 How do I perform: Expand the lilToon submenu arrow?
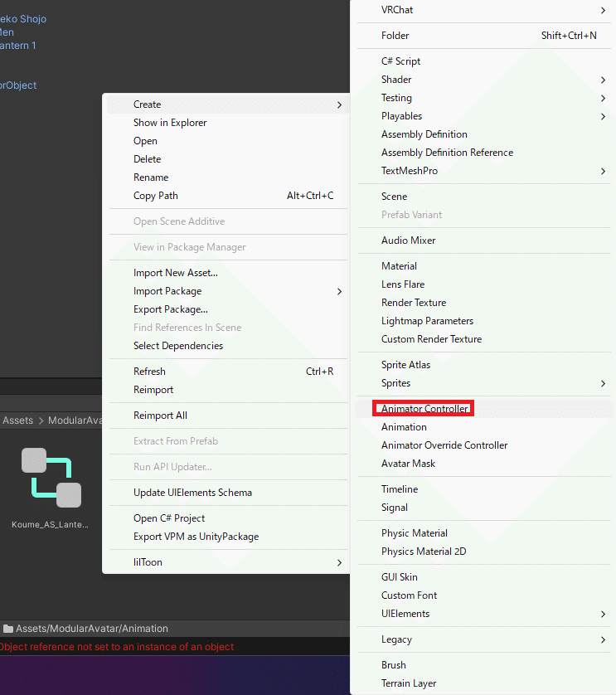point(339,562)
